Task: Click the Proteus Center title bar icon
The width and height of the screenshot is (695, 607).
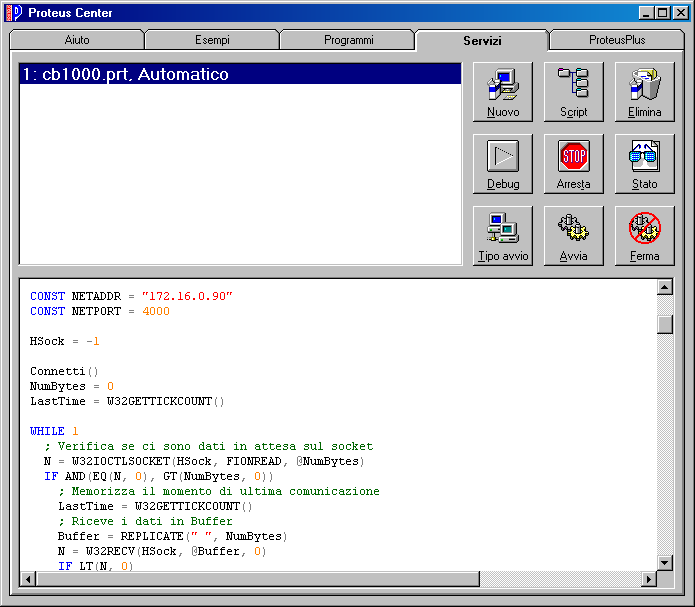Action: pyautogui.click(x=13, y=12)
